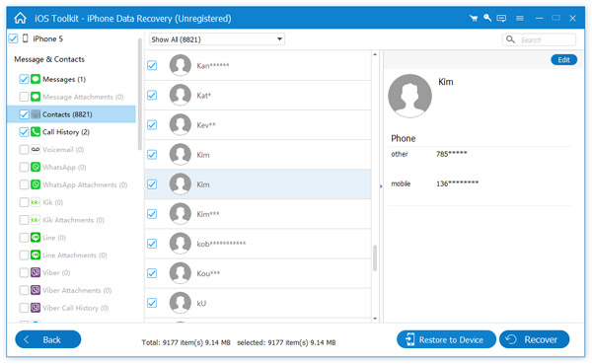Select the Voicemail icon
Viewport: 592px width, 364px height.
(36, 150)
